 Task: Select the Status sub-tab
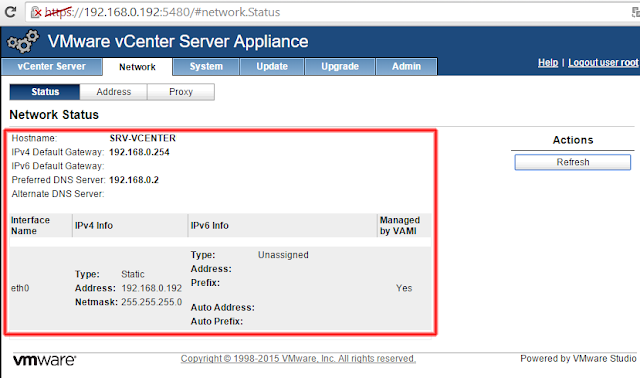point(45,92)
